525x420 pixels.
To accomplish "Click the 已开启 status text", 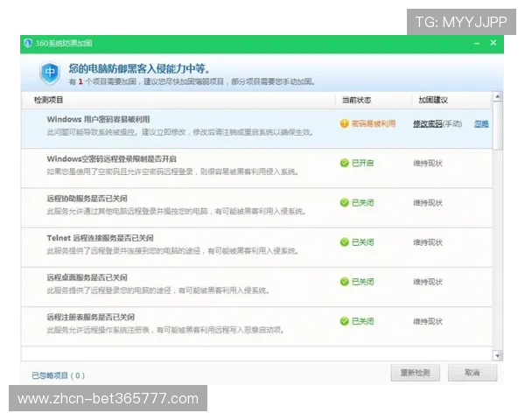I will pos(362,163).
